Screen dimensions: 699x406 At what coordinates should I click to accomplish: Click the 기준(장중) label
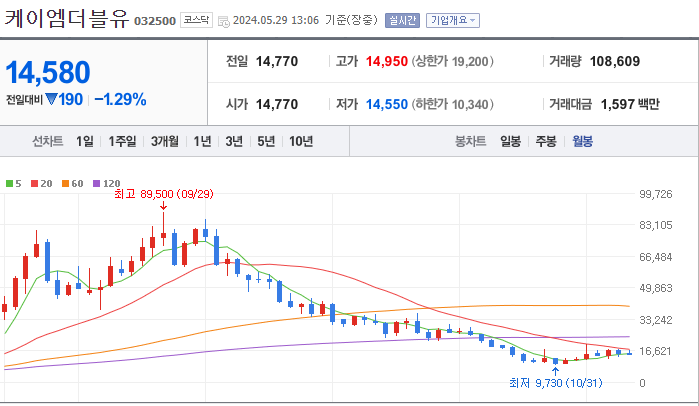coord(351,21)
